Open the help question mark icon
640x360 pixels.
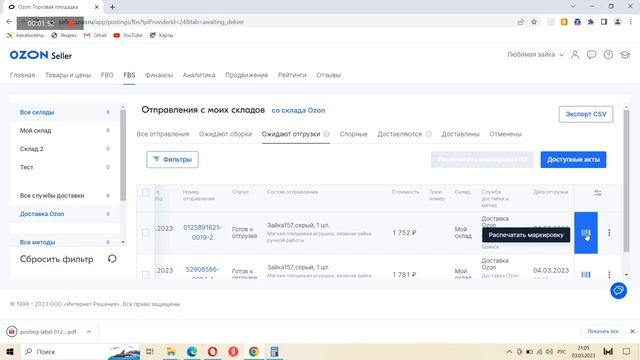point(608,55)
